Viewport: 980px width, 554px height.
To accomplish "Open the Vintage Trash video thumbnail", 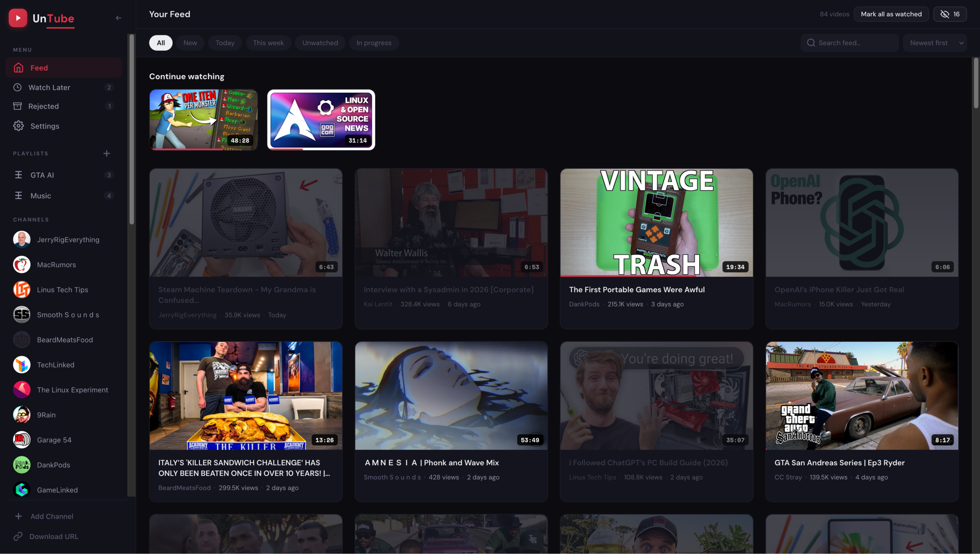I will tap(657, 223).
